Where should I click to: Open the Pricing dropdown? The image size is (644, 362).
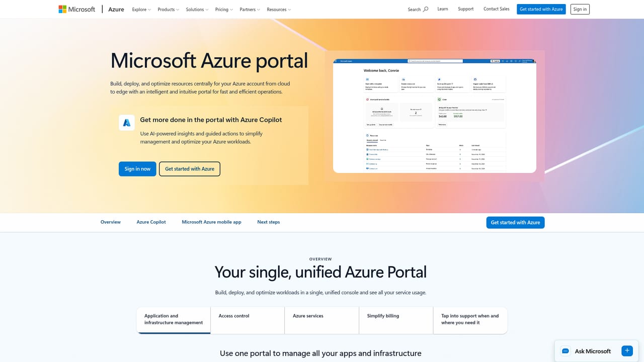point(224,9)
